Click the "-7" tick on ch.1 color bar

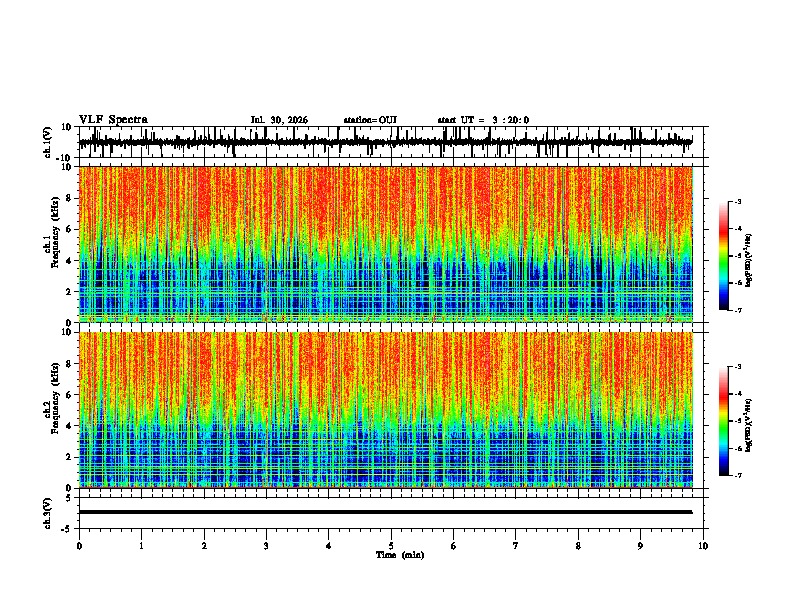click(737, 310)
